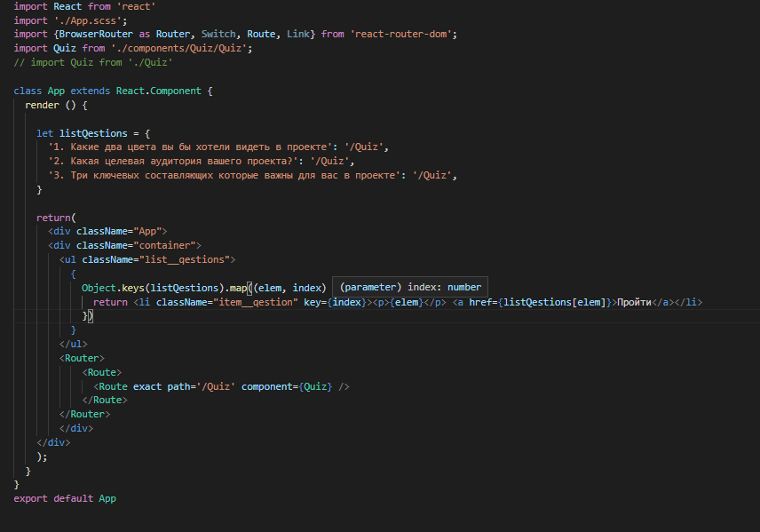
Task: Click closing </Router> tag
Action: coord(85,414)
